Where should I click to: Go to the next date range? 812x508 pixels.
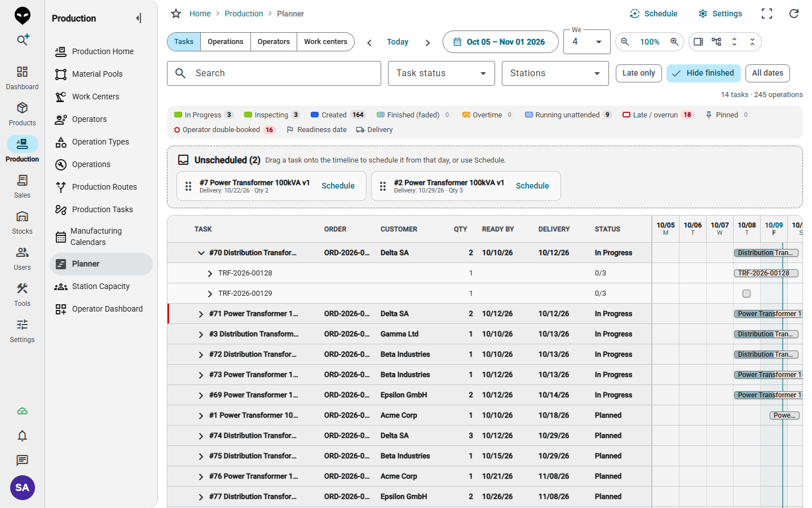[427, 42]
